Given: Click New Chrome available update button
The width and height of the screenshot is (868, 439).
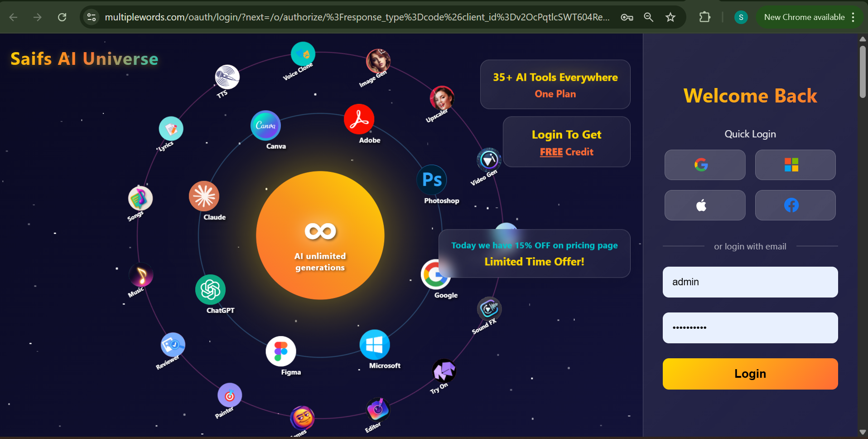Looking at the screenshot, I should pos(804,17).
